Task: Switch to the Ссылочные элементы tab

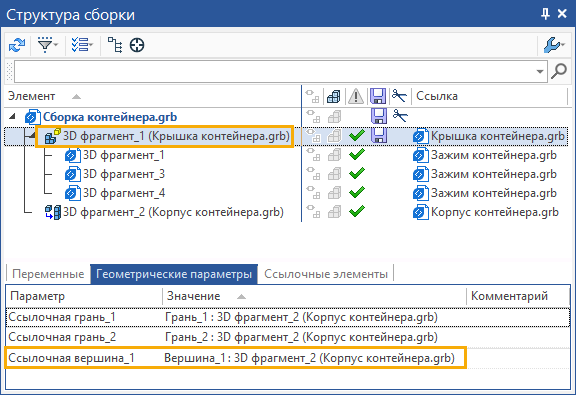Action: click(x=326, y=274)
